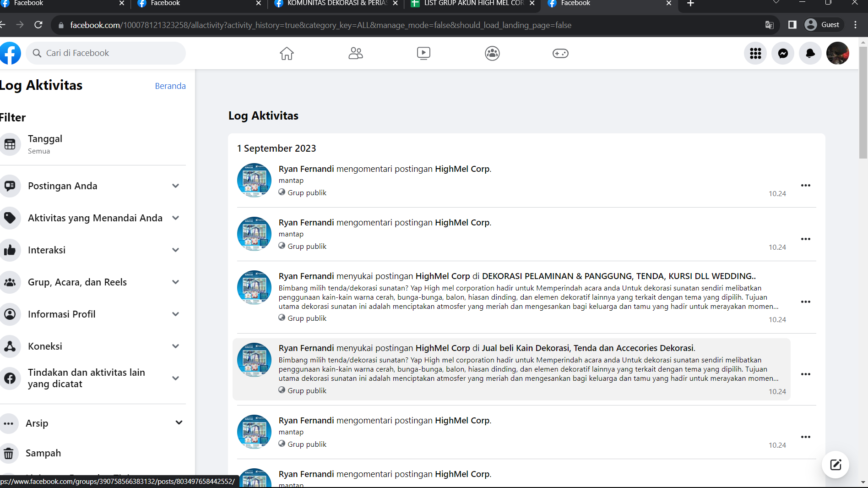This screenshot has width=868, height=488.
Task: Click the Arsip three-dot icon
Action: pyautogui.click(x=9, y=423)
